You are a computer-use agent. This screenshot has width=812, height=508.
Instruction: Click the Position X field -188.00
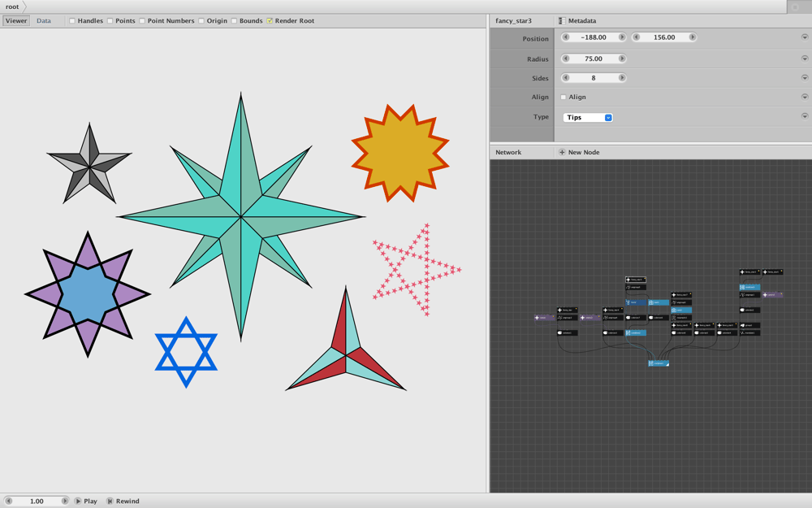594,37
